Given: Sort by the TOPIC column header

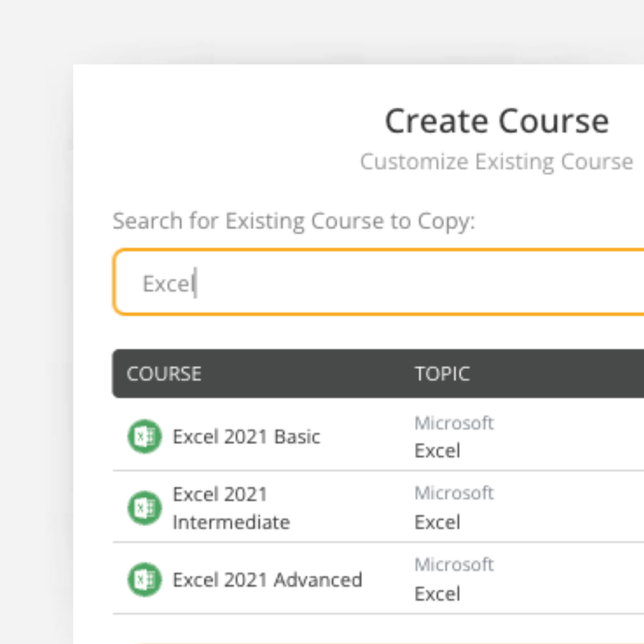Looking at the screenshot, I should [x=442, y=373].
